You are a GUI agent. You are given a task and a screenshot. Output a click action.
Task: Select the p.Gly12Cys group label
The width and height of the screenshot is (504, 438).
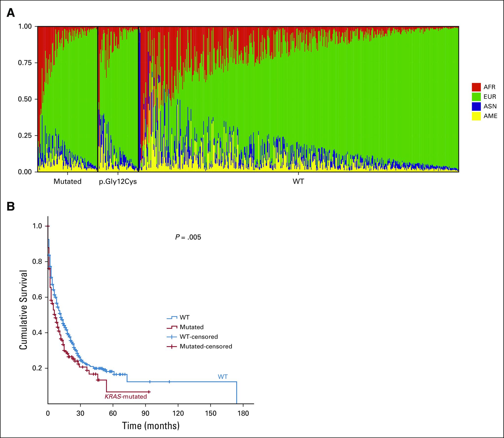[x=118, y=182]
